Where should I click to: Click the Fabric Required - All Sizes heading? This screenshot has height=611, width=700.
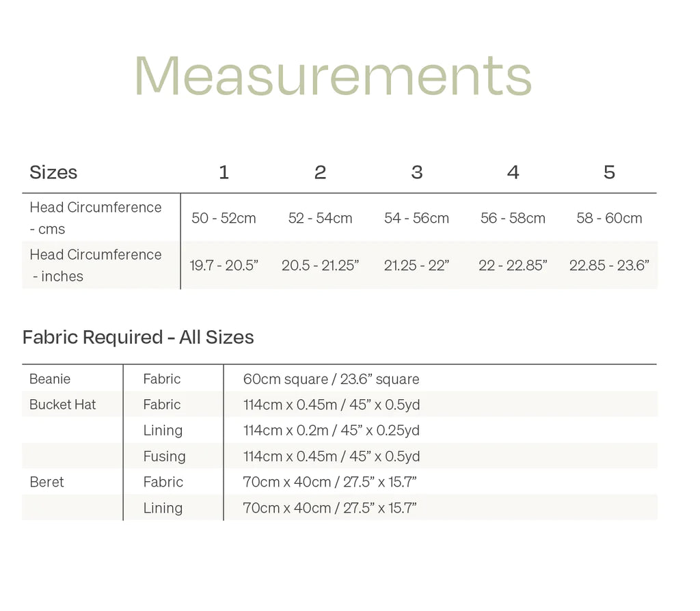pyautogui.click(x=138, y=338)
